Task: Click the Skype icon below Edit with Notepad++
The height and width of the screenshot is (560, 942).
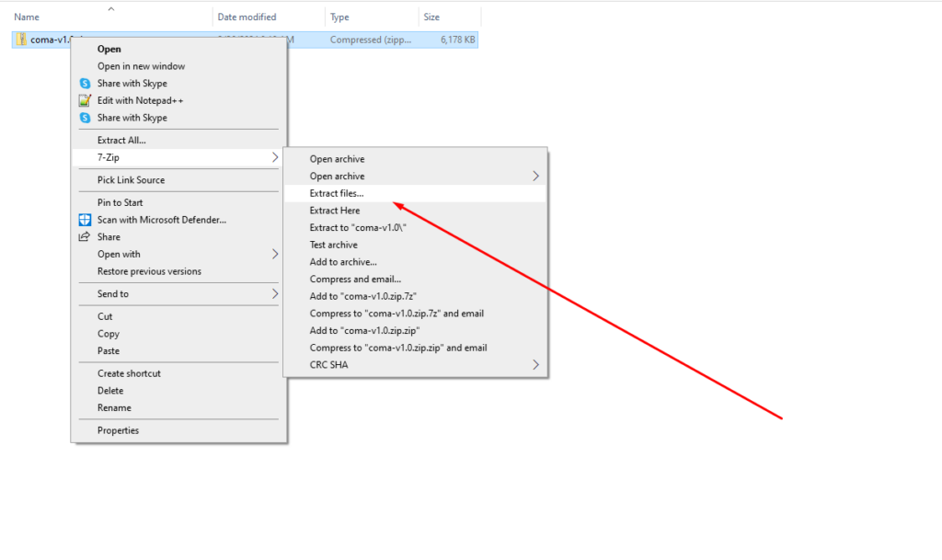Action: pyautogui.click(x=86, y=118)
